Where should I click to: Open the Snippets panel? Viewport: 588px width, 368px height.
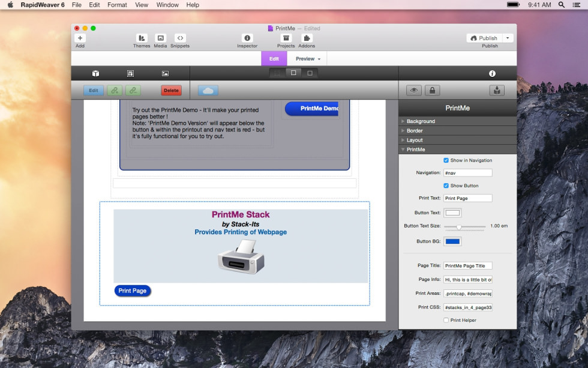(180, 38)
